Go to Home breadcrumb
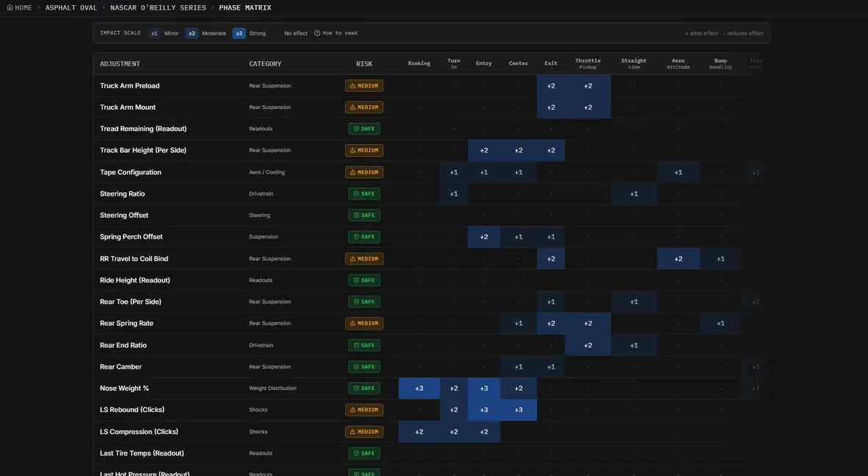The width and height of the screenshot is (868, 476). tap(19, 8)
